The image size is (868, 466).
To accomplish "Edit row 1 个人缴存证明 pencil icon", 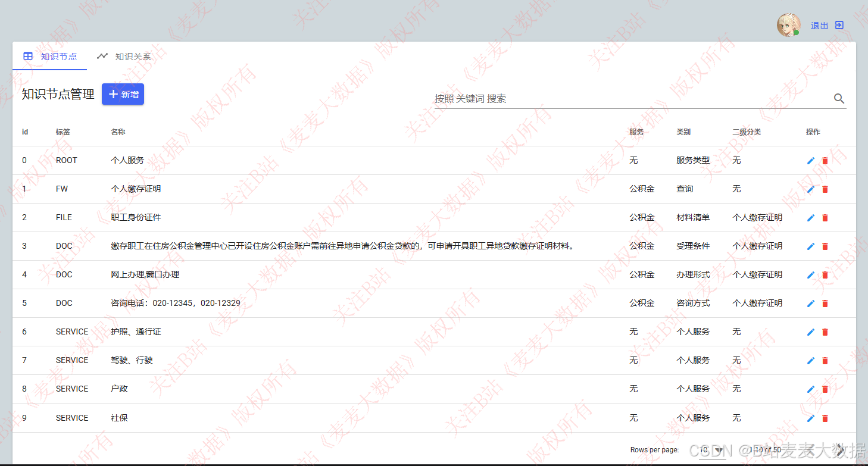I will pyautogui.click(x=810, y=189).
